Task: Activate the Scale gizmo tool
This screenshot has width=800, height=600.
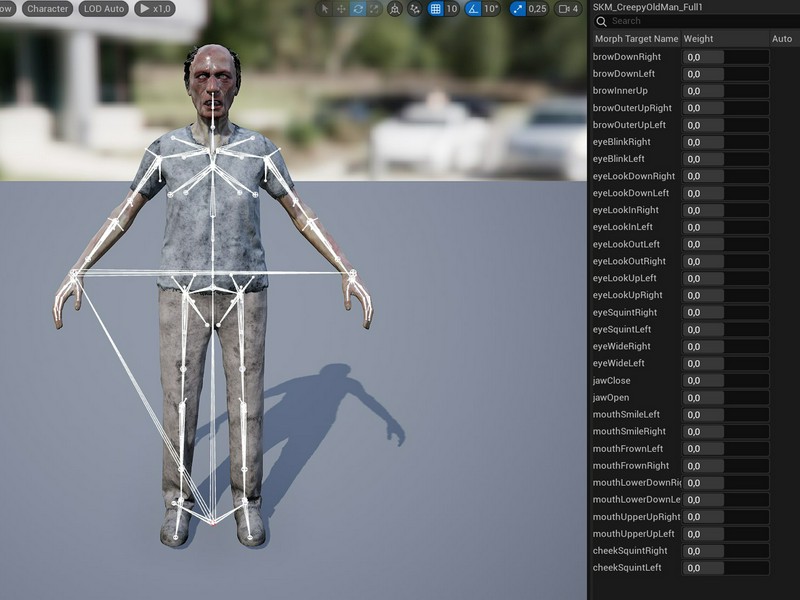Action: point(374,9)
